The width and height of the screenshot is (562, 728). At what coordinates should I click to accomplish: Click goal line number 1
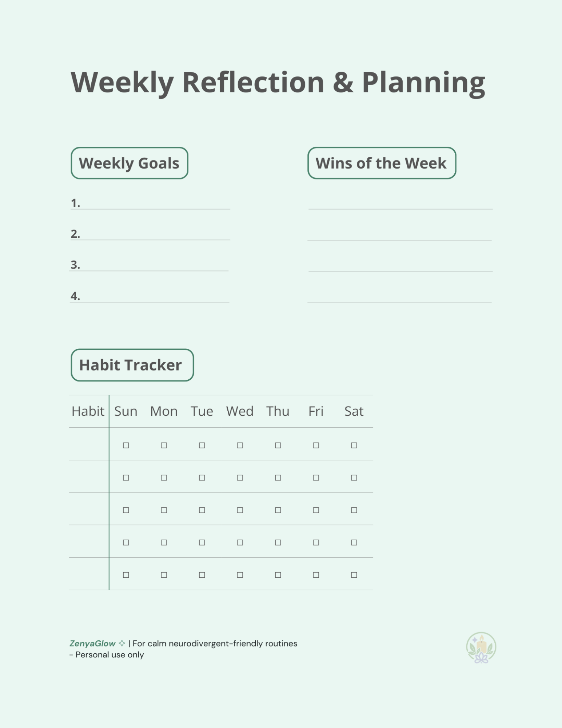[150, 204]
